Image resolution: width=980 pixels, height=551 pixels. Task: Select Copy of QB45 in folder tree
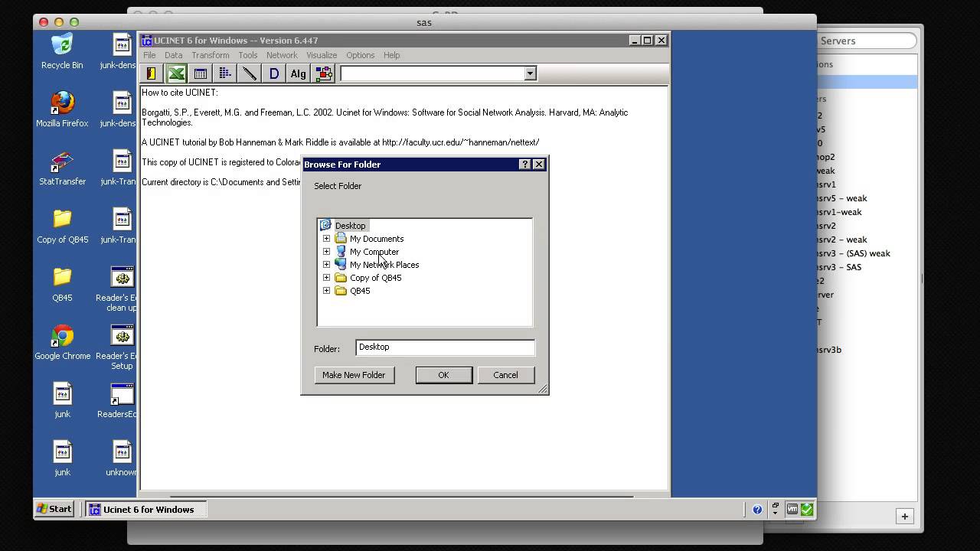[375, 278]
